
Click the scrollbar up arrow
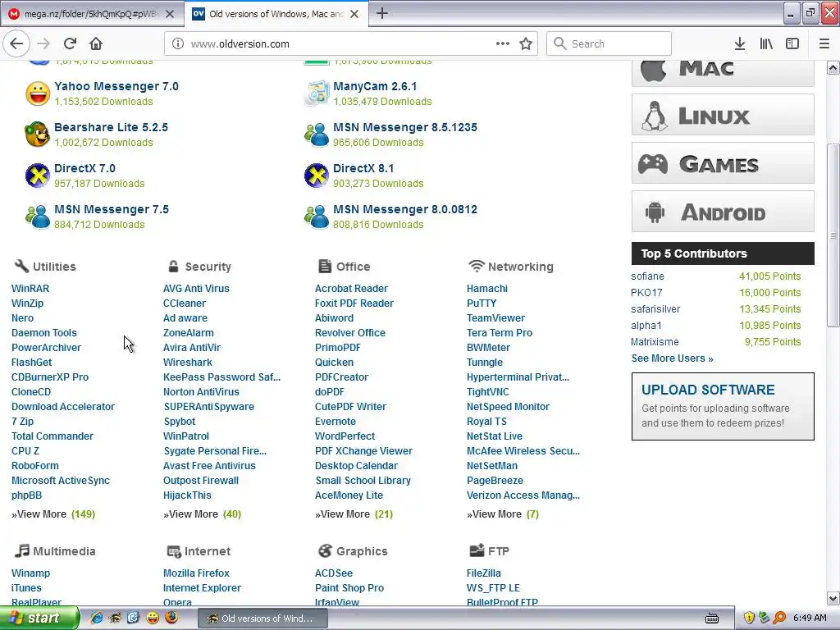tap(833, 67)
